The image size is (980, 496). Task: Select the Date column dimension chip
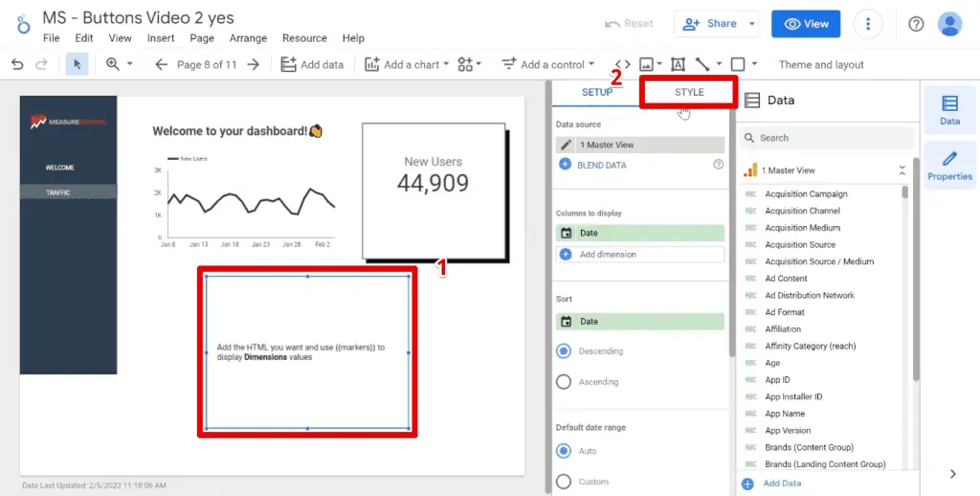click(x=640, y=233)
